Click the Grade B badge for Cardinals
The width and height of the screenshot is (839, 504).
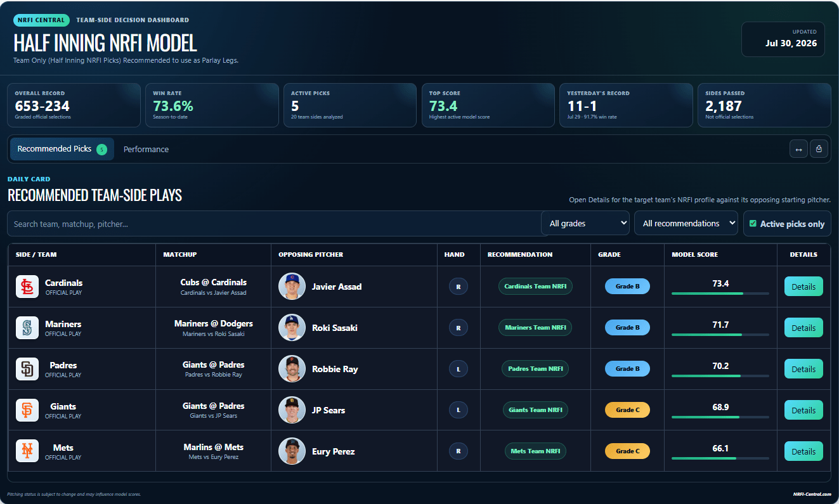pyautogui.click(x=627, y=287)
